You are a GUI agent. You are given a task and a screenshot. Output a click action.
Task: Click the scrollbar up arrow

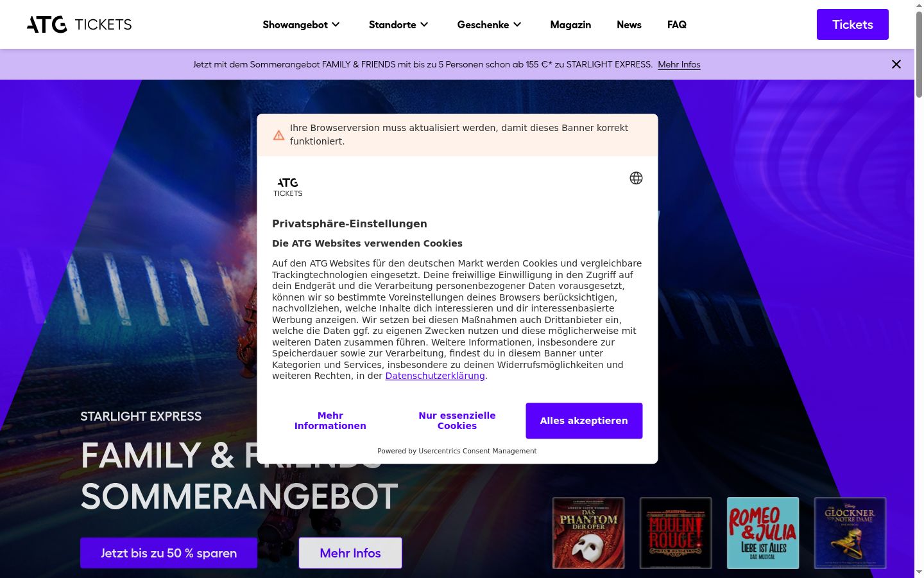[x=919, y=5]
